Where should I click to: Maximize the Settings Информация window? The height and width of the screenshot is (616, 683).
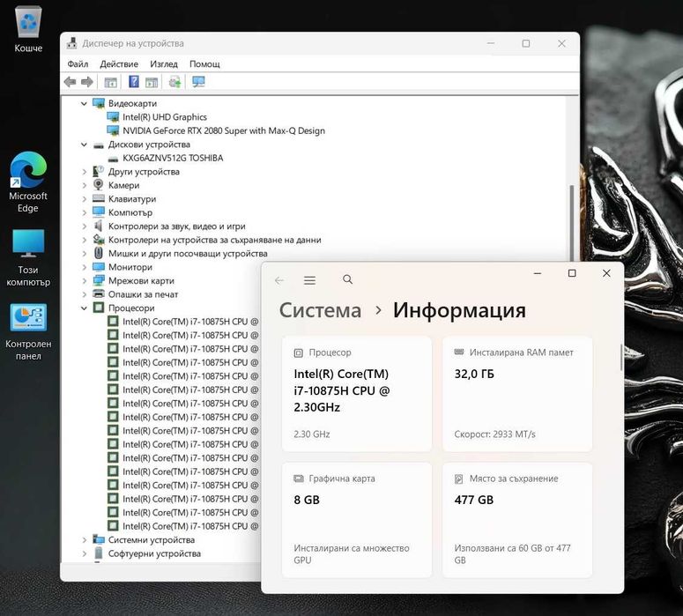pyautogui.click(x=572, y=273)
